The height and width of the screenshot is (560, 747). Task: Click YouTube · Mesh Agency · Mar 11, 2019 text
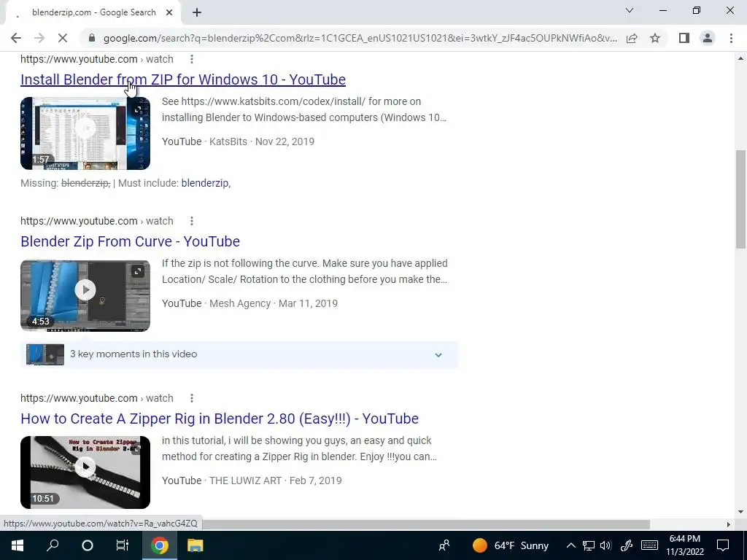coord(249,303)
